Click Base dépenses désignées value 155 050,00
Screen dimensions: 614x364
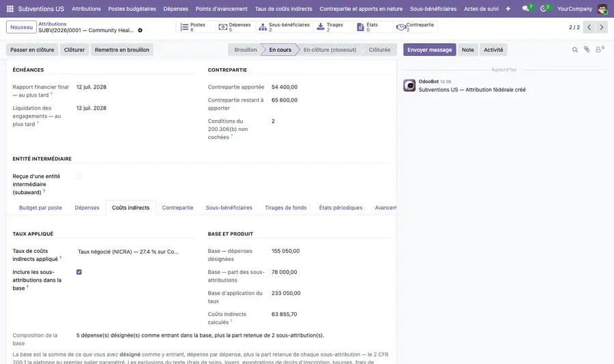[x=285, y=251]
